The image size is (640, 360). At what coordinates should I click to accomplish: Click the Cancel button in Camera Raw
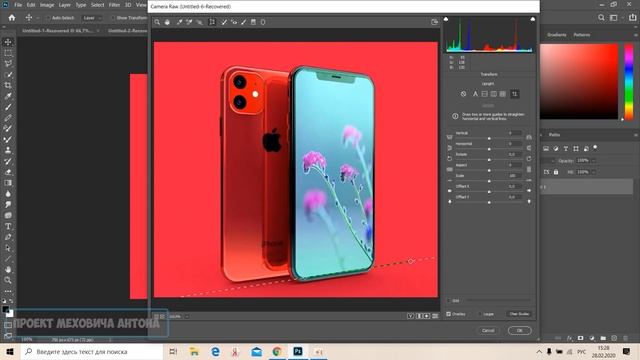488,330
